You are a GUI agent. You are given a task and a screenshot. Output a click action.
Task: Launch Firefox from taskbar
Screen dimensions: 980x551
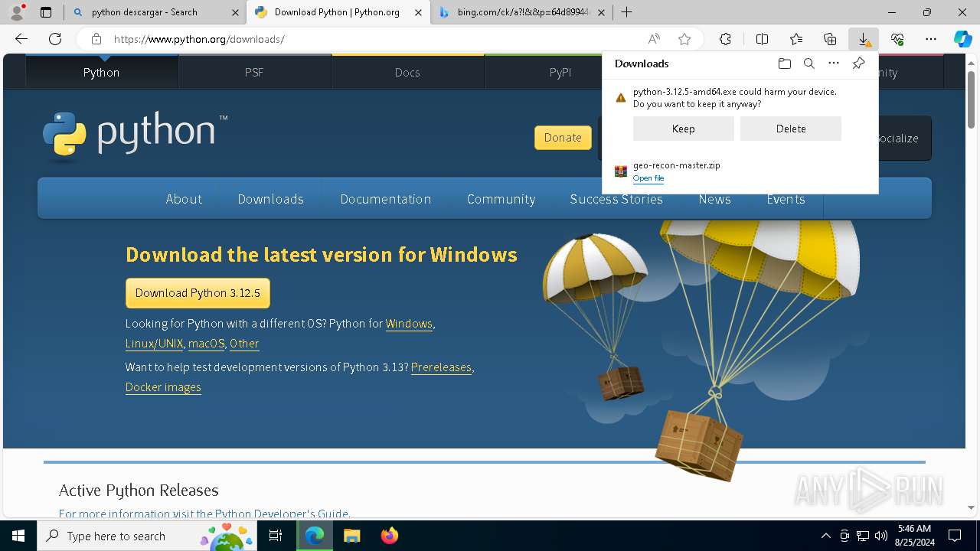click(x=389, y=536)
